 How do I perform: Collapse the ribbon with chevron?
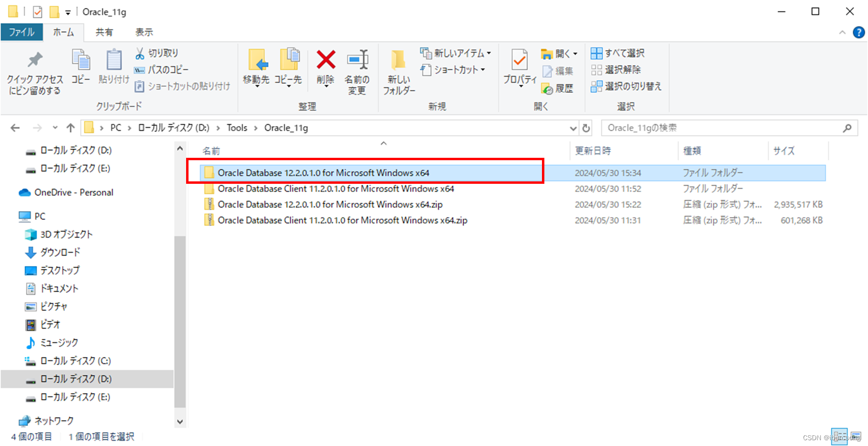click(842, 32)
